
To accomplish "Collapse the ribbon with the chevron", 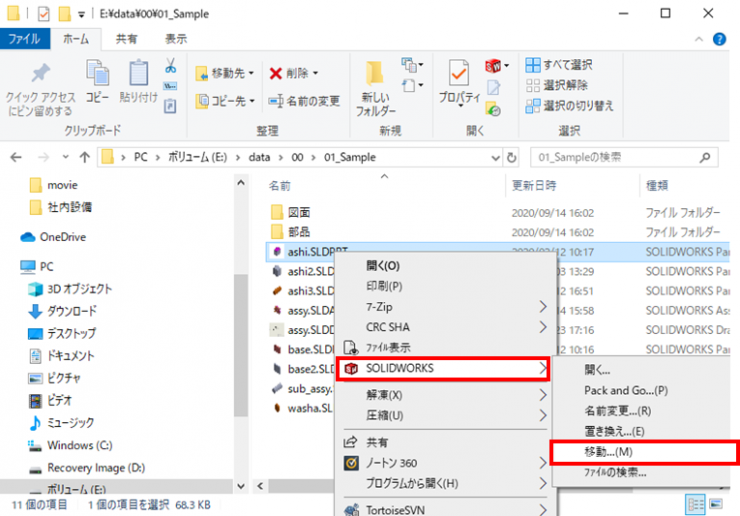I will click(699, 39).
